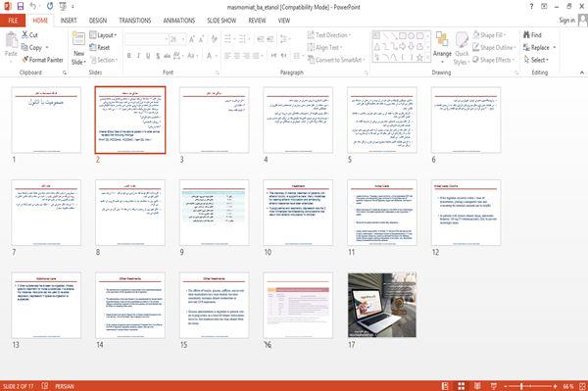Toggle text Shadow formatting
Viewport: 588px width, 391px height.
[x=158, y=56]
